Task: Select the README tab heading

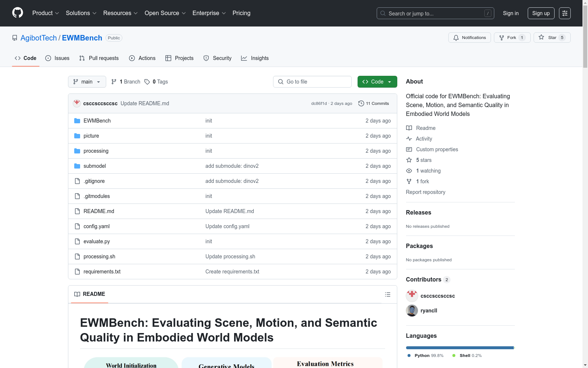Action: 90,294
